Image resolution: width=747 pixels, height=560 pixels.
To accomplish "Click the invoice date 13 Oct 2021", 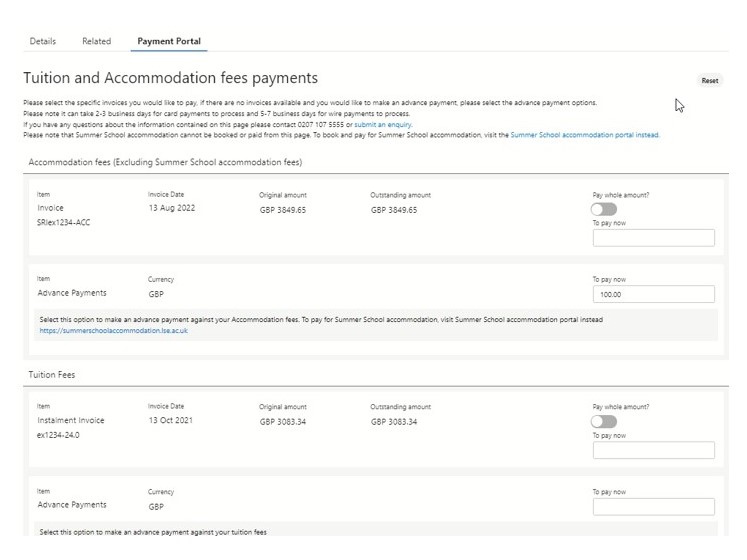I will click(x=170, y=420).
